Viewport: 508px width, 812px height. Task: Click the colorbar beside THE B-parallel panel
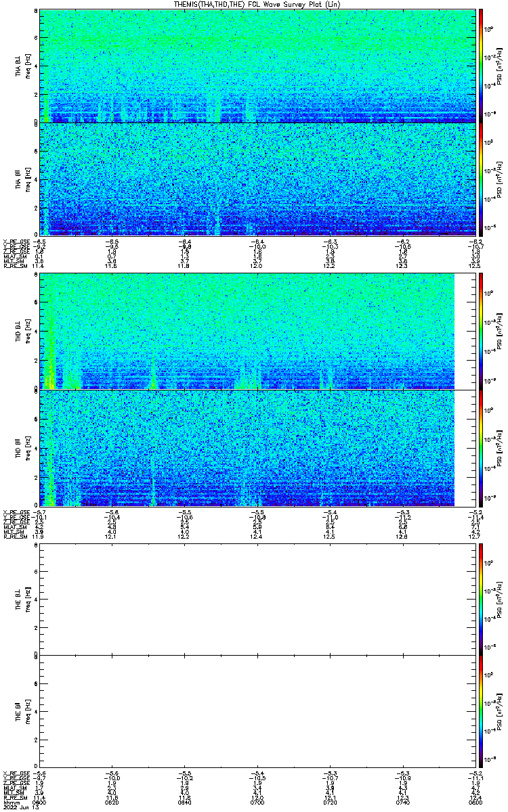coord(481,711)
